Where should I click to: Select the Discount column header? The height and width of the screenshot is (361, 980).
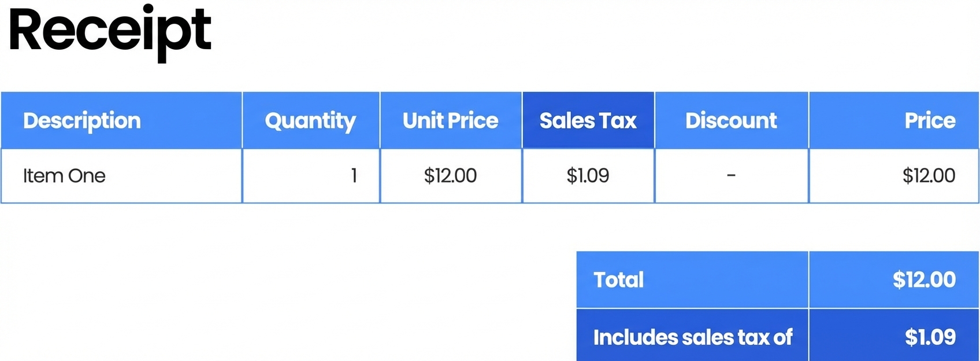click(x=731, y=120)
